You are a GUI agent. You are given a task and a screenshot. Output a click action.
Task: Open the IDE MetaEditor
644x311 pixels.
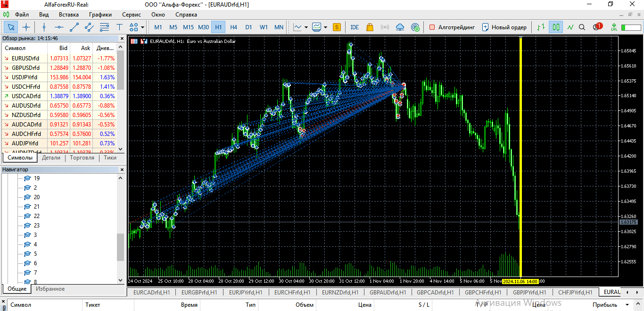tap(355, 27)
